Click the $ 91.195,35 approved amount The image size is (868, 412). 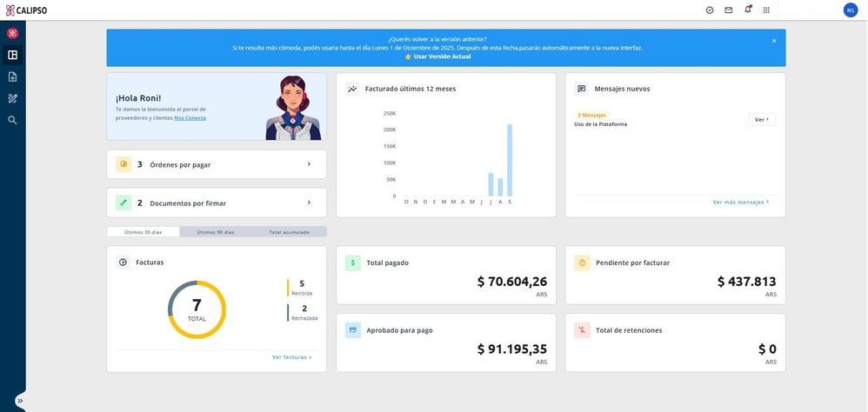coord(512,349)
